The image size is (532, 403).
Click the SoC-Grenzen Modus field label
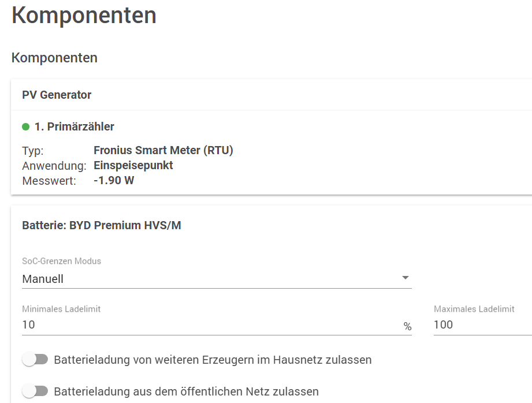coord(61,261)
